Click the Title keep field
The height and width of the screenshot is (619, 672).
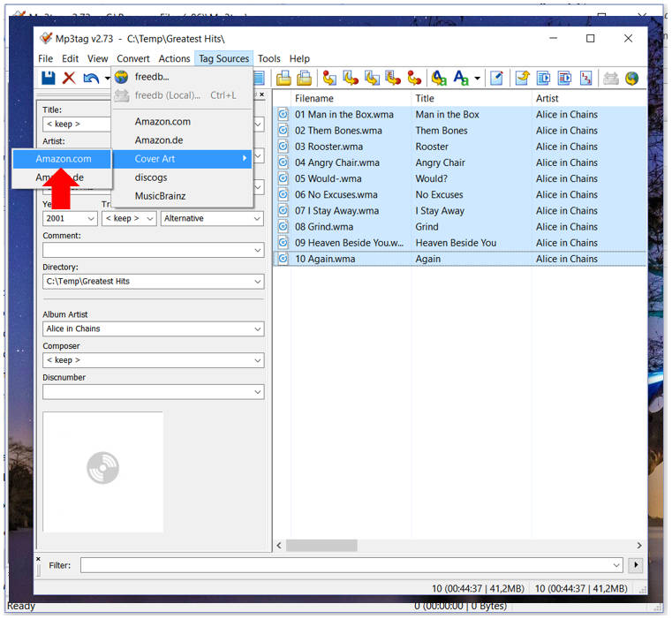pos(77,124)
